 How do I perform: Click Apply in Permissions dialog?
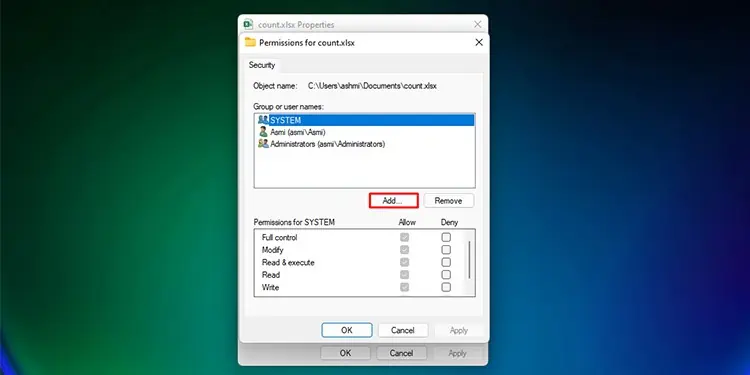tap(458, 330)
